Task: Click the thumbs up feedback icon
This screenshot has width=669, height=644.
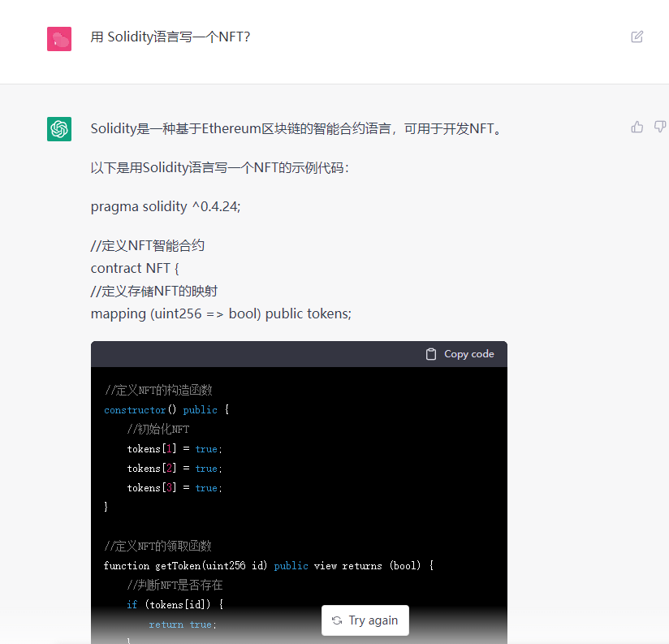Action: click(637, 127)
